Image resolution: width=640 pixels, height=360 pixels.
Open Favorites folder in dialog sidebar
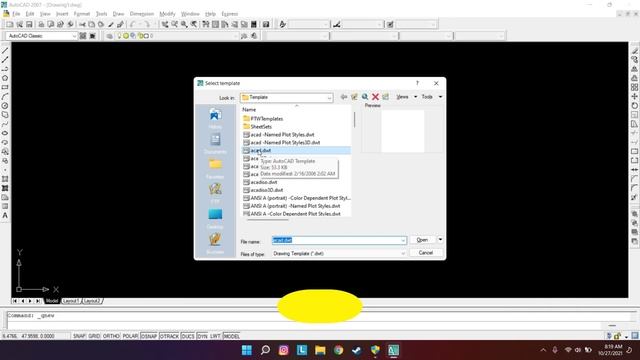(x=215, y=169)
